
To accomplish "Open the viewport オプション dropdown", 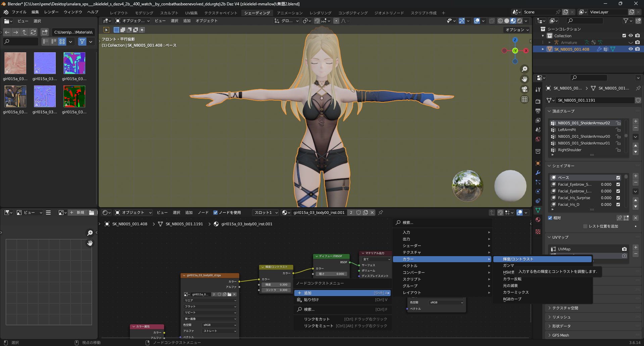I will pos(517,30).
